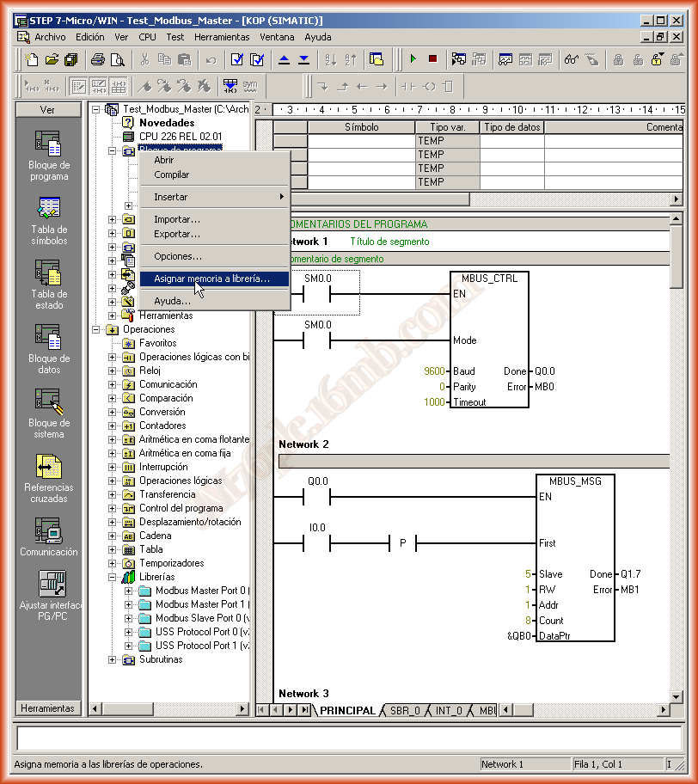Click the Print toolbar icon
698x784 pixels.
[98, 59]
